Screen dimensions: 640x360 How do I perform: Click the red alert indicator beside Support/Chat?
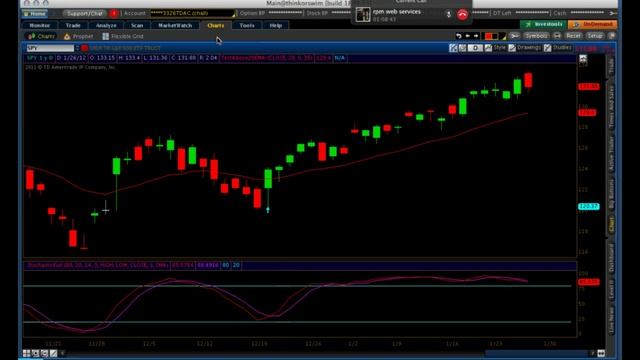[113, 13]
